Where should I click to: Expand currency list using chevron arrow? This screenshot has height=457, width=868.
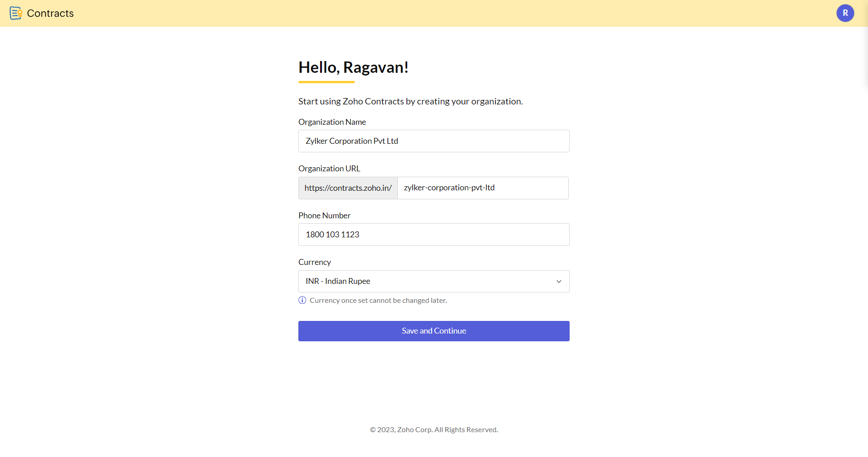559,281
